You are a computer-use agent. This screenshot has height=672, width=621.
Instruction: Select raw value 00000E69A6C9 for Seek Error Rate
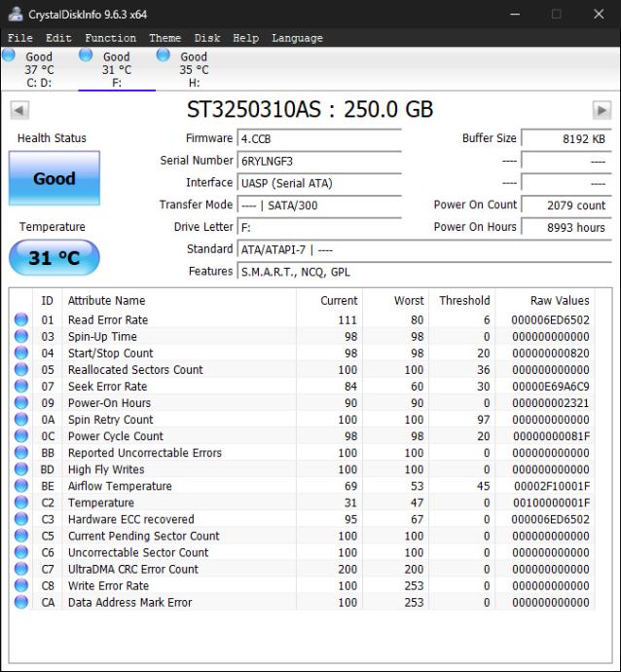[x=551, y=386]
